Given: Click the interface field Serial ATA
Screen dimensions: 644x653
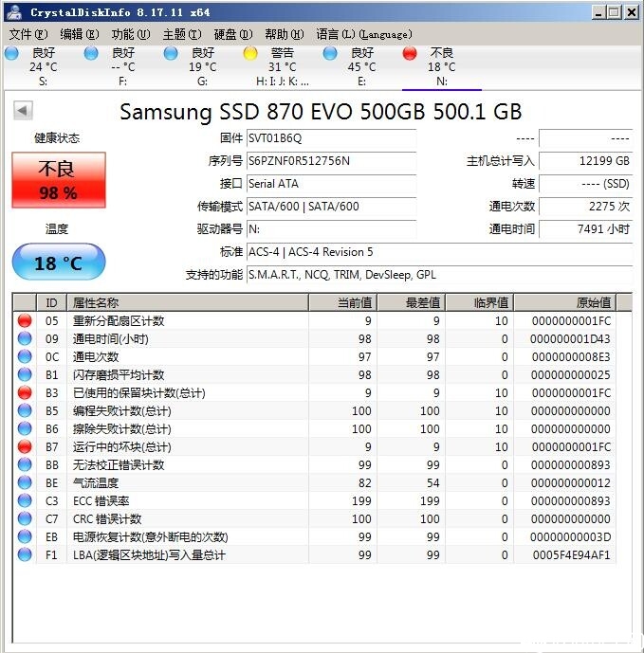Looking at the screenshot, I should [x=331, y=184].
